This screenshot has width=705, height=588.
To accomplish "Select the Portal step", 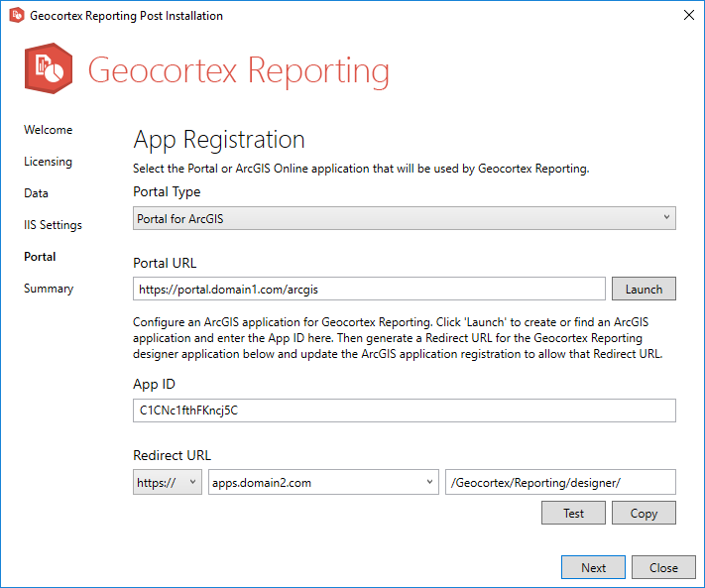I will [40, 257].
